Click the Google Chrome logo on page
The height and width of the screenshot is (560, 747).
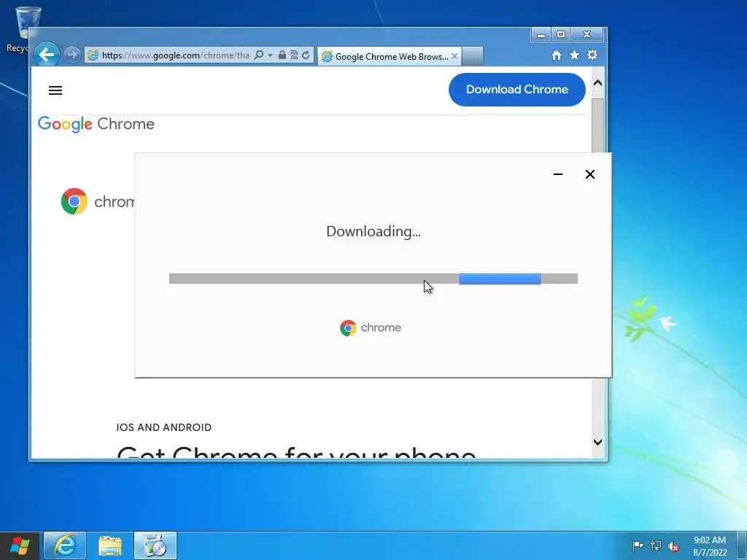point(96,124)
